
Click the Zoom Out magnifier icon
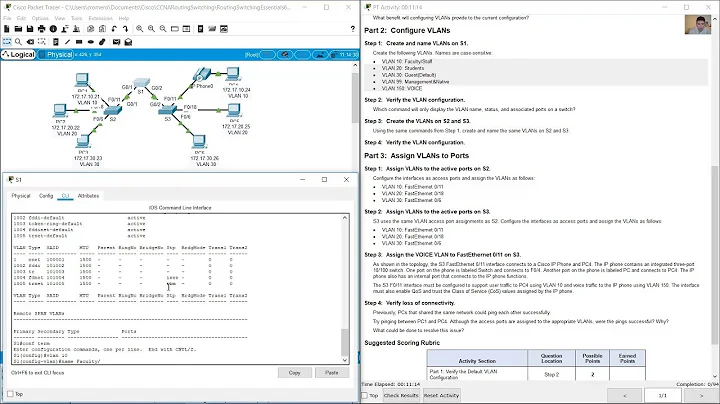pos(163,29)
